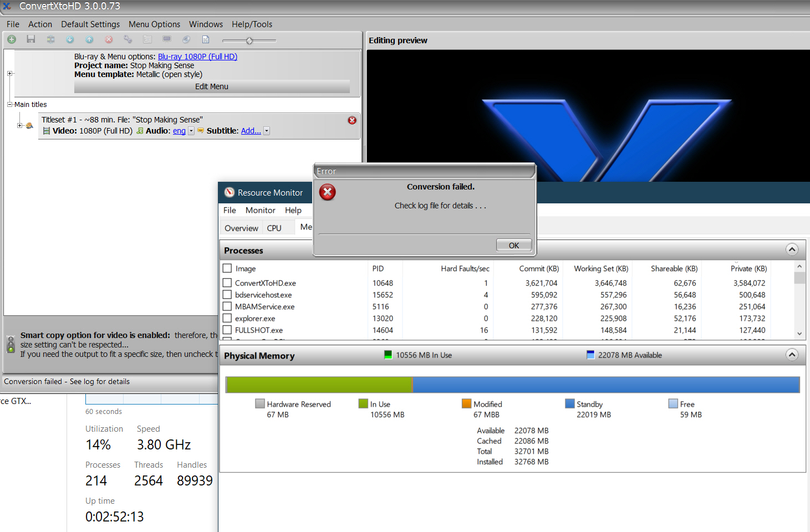Image resolution: width=810 pixels, height=532 pixels.
Task: Click the Video filmstrip icon in Titleset #1
Action: [x=47, y=131]
